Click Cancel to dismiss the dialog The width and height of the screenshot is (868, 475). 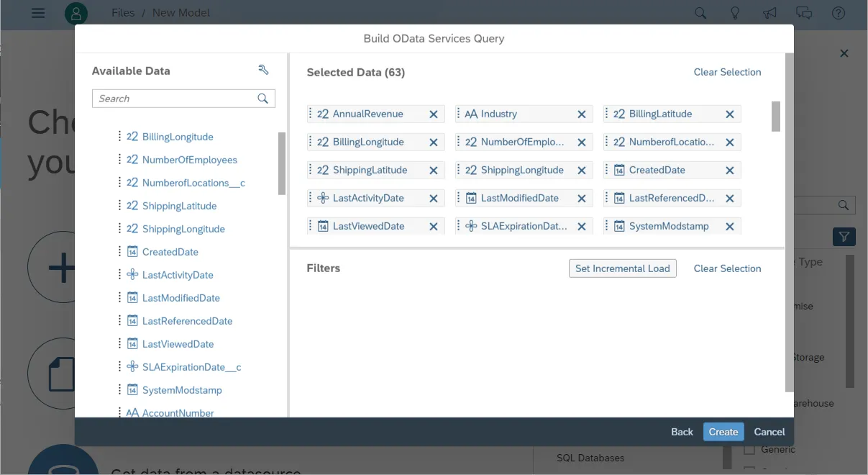(x=769, y=431)
